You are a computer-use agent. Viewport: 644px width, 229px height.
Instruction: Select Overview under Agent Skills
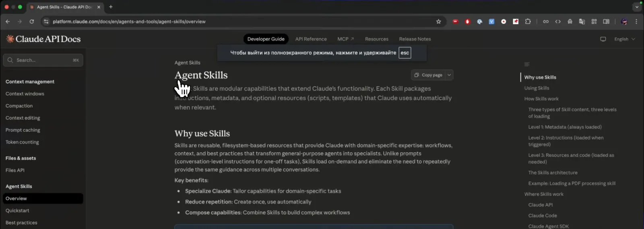coord(43,198)
